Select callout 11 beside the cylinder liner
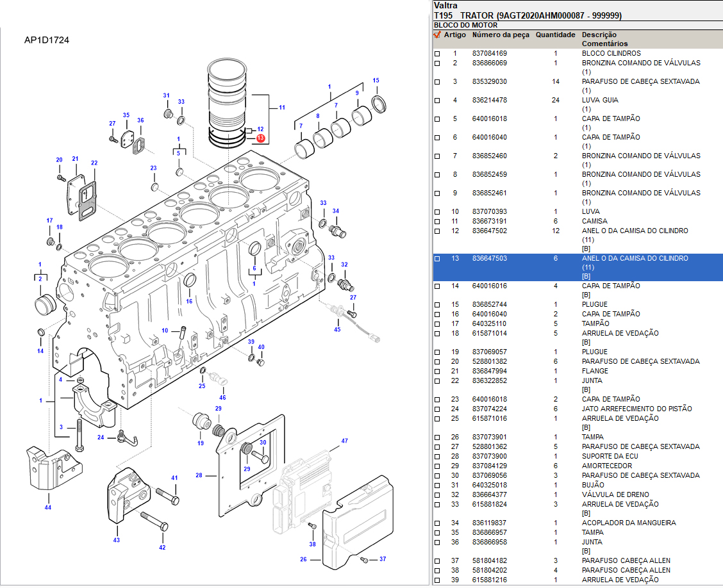Viewport: 723px width, 588px height. pos(281,108)
